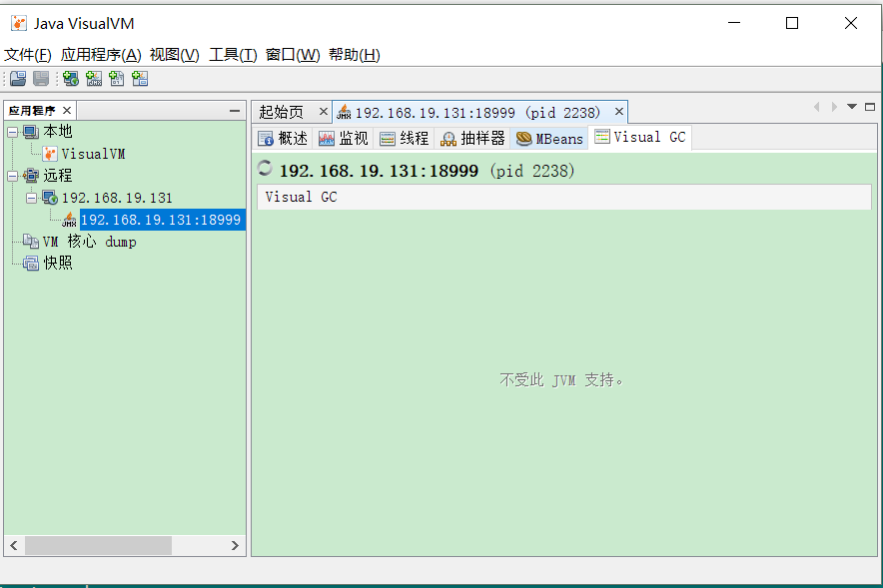Click the scrollbar left arrow in applications panel
This screenshot has width=883, height=588.
coord(14,545)
